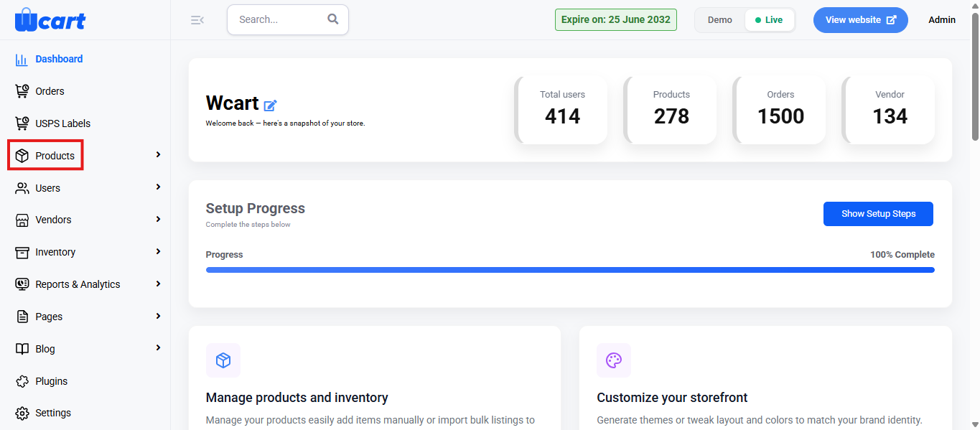Click the Reports & Analytics monitor icon
The image size is (980, 430).
tap(22, 284)
